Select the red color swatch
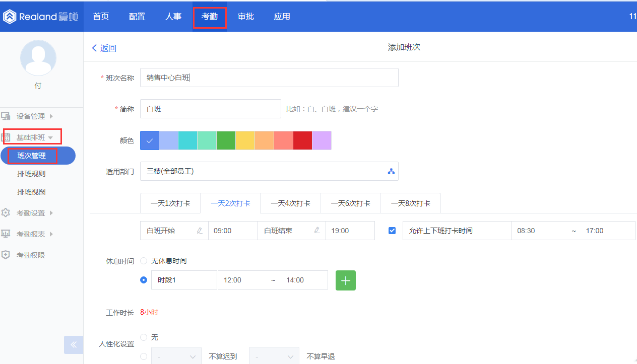Screen dimensions: 637x364 click(x=302, y=140)
